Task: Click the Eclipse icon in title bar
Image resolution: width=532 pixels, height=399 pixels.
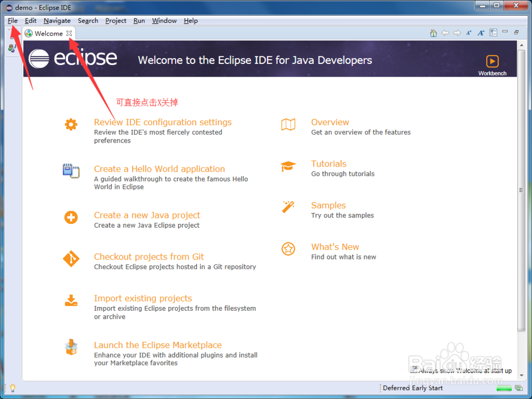Action: pyautogui.click(x=9, y=7)
